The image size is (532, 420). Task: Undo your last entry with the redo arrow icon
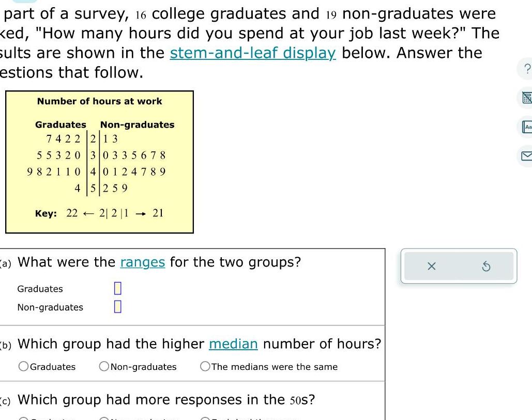click(486, 266)
